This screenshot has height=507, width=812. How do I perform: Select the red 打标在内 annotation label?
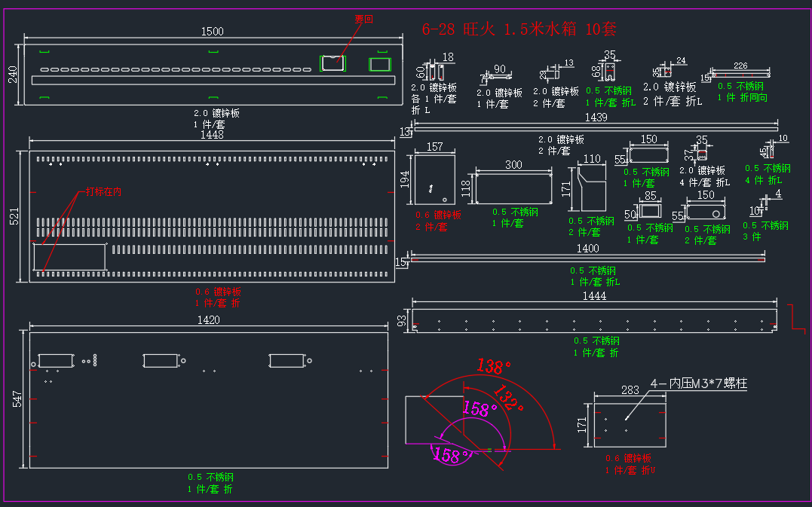tap(103, 191)
